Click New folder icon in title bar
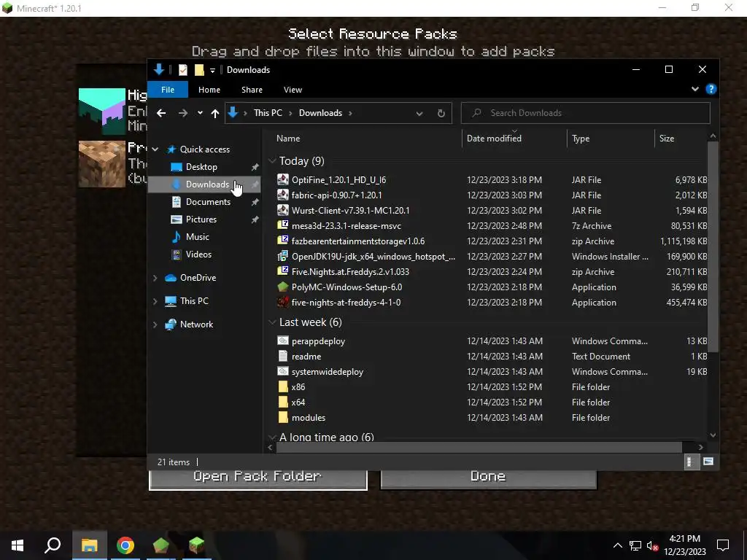 199,70
